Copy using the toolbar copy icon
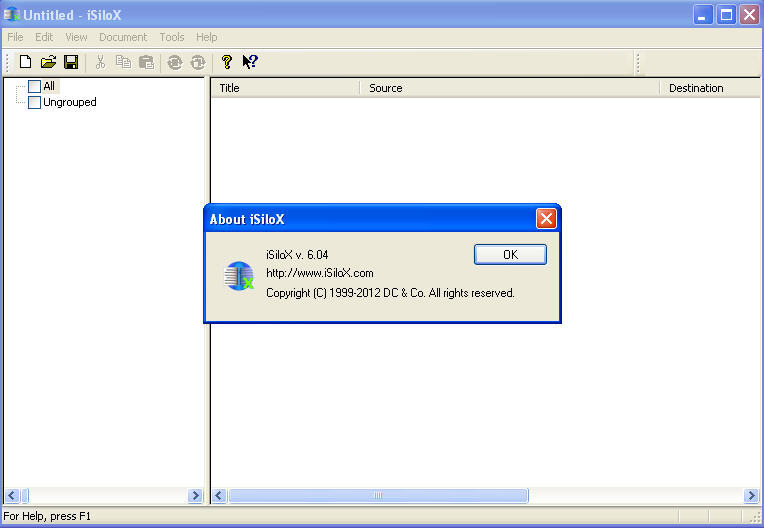The height and width of the screenshot is (528, 764). (x=123, y=62)
